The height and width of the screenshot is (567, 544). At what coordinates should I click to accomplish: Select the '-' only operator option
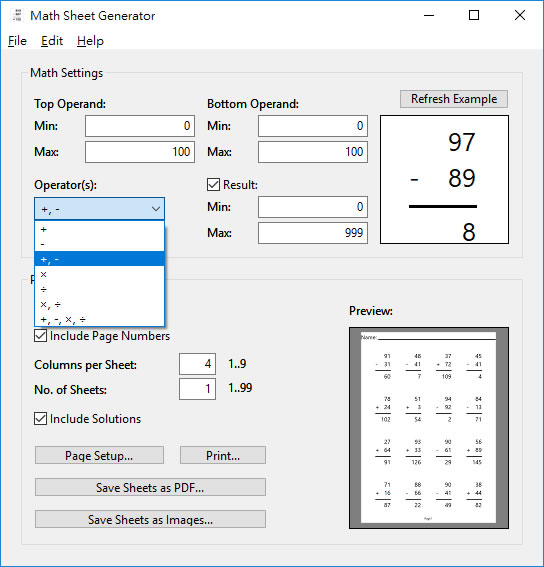tap(99, 244)
